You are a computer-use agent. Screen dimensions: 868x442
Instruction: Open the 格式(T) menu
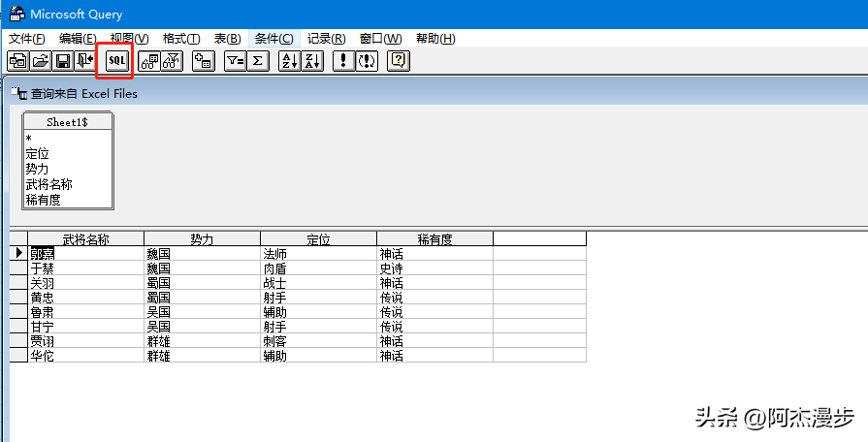181,39
